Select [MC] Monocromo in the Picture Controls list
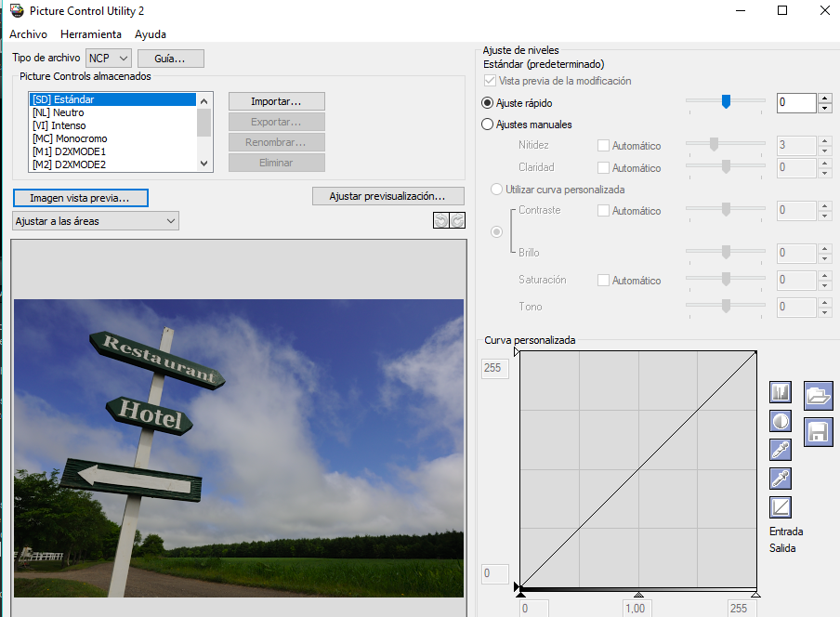 coord(113,138)
